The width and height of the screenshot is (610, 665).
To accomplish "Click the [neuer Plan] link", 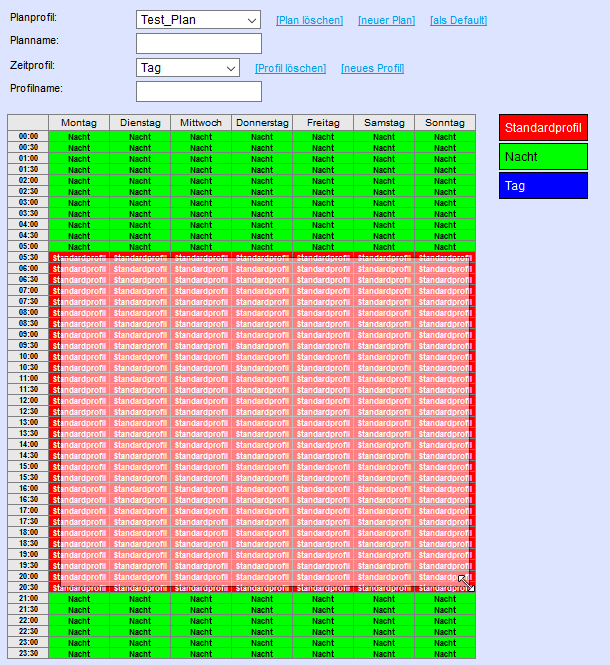I will (x=386, y=21).
